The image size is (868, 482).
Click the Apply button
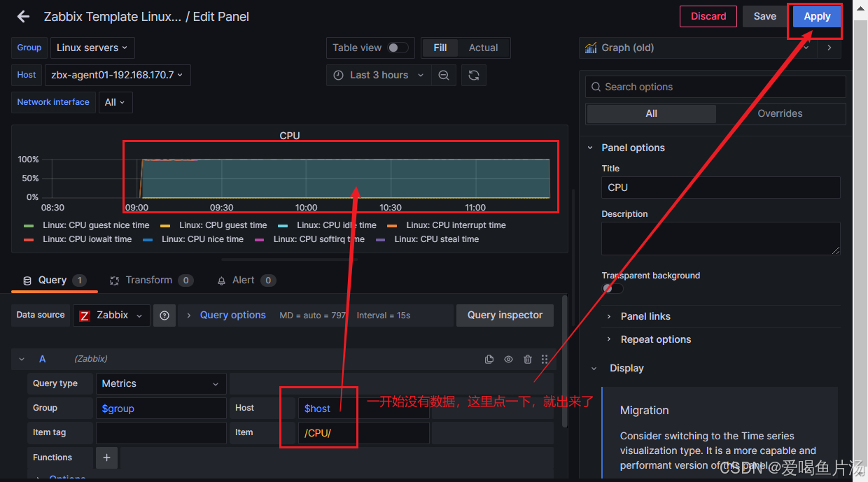(817, 16)
